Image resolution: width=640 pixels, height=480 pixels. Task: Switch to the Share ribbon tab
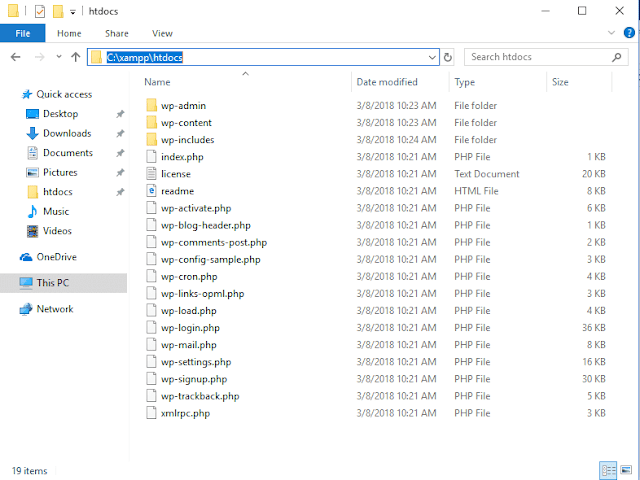117,33
